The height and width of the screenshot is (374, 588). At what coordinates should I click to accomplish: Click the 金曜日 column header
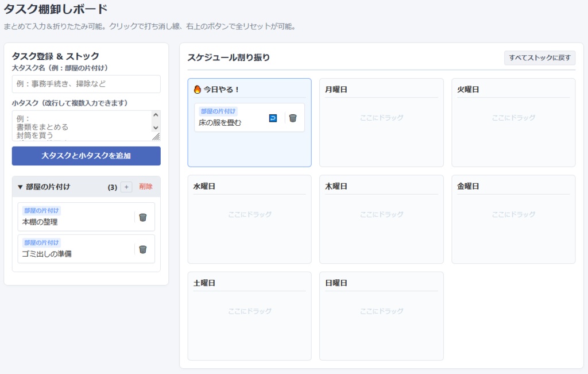(x=468, y=187)
